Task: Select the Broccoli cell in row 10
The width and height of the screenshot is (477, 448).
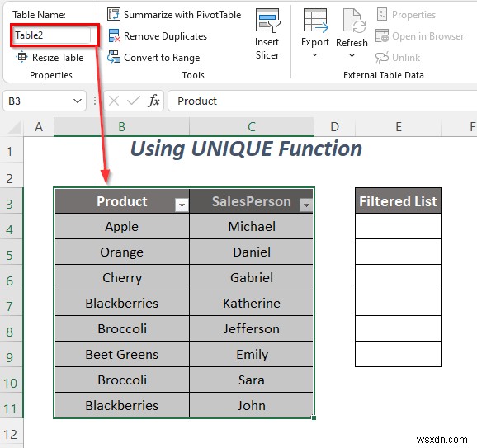Action: pos(122,380)
